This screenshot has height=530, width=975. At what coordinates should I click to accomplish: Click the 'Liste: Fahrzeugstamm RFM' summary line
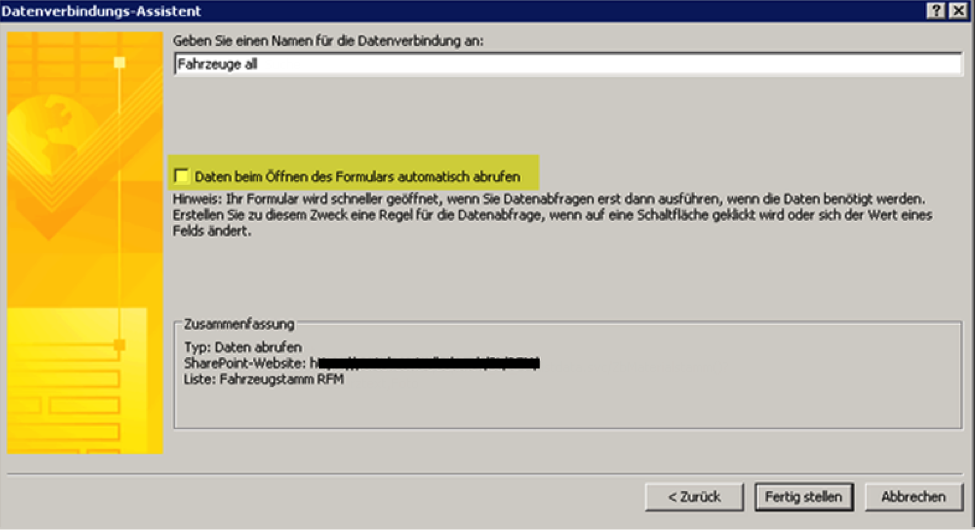click(264, 379)
